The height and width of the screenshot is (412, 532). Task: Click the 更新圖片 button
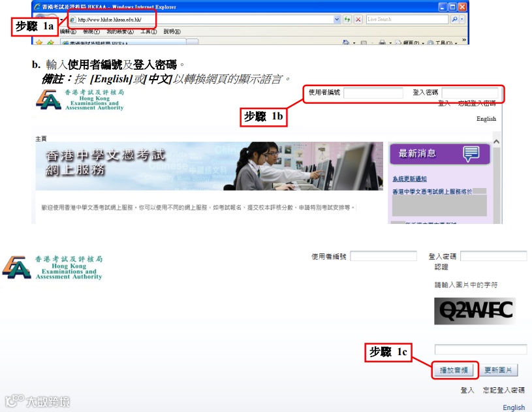coord(498,370)
